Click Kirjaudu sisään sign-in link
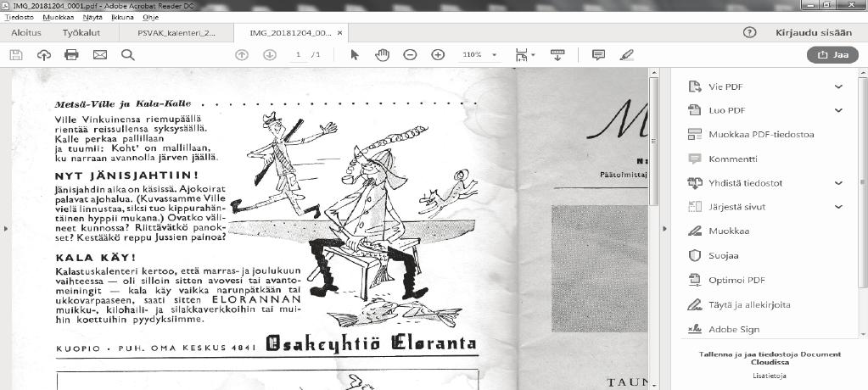 (x=814, y=32)
